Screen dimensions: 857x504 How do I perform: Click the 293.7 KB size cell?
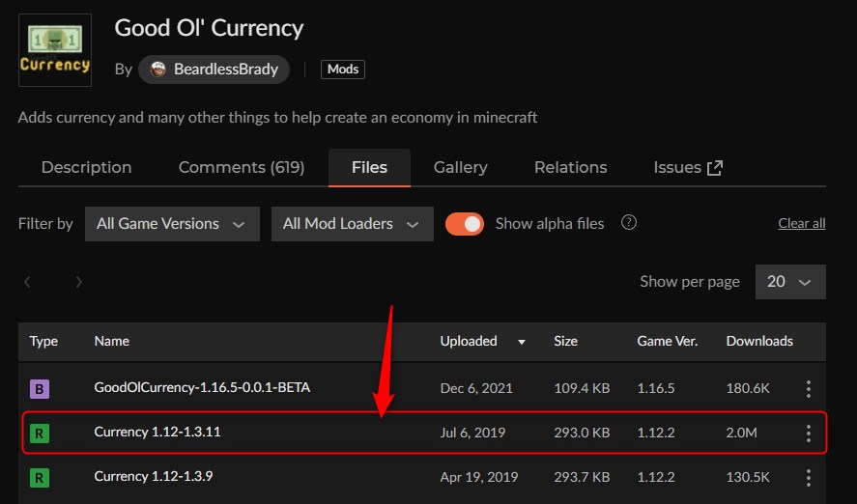[582, 477]
